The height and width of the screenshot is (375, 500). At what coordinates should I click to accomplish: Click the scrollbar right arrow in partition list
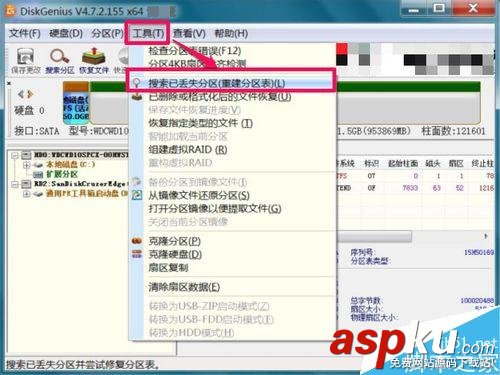point(486,236)
